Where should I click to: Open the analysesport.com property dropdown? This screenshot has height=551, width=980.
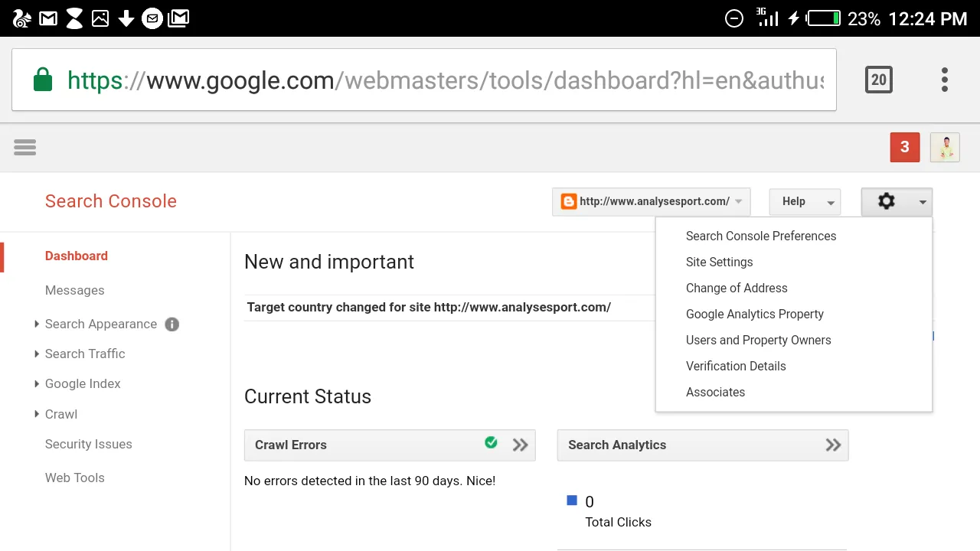pos(652,202)
